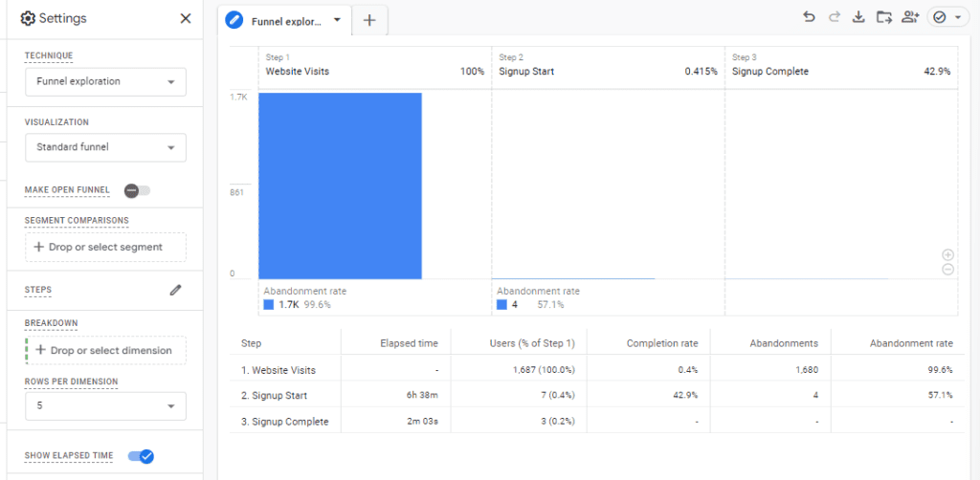Close the Settings panel
This screenshot has height=480, width=980.
(186, 19)
